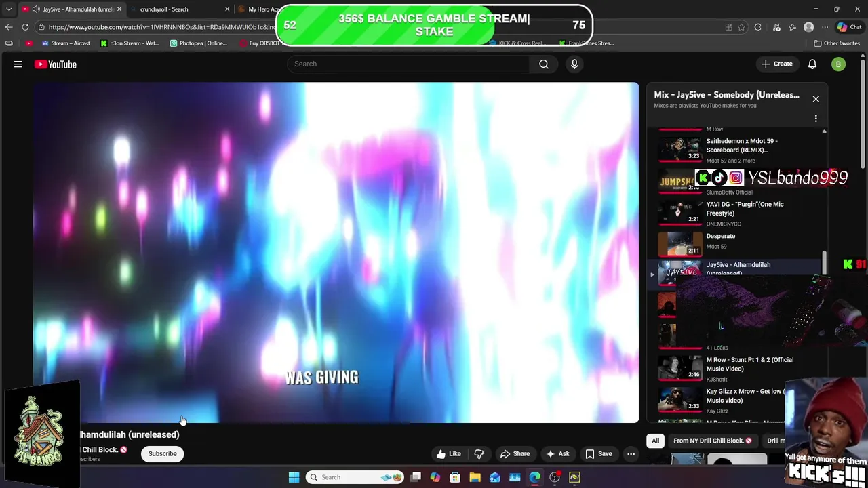
Task: Open Outlook from the taskbar
Action: pyautogui.click(x=495, y=477)
